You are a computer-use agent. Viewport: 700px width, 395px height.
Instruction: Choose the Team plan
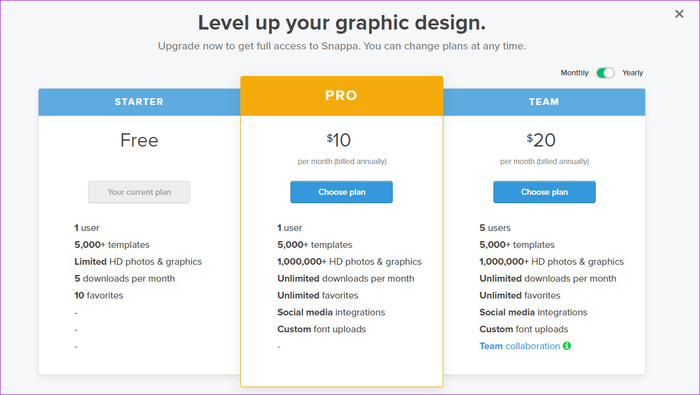[x=544, y=192]
